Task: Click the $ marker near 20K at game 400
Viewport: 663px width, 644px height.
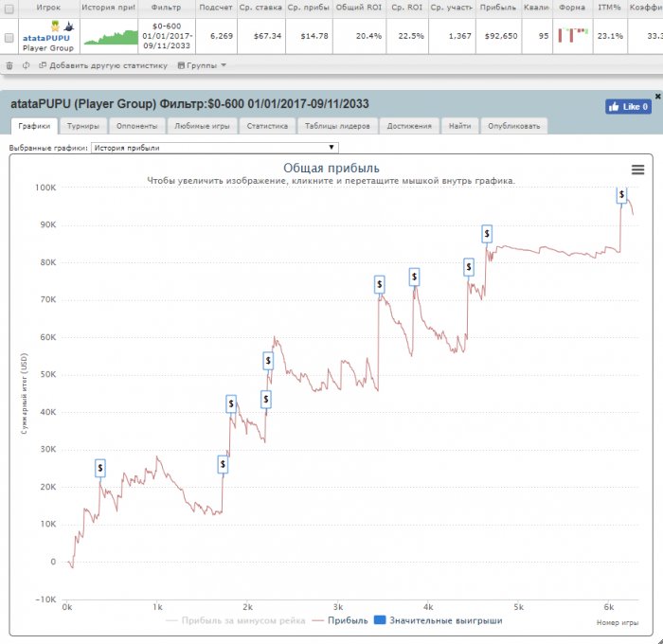Action: 100,468
